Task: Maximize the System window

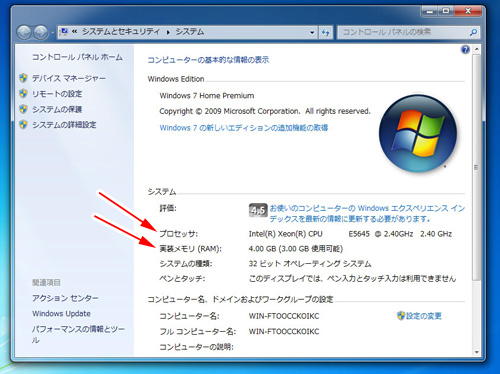Action: coord(446,11)
